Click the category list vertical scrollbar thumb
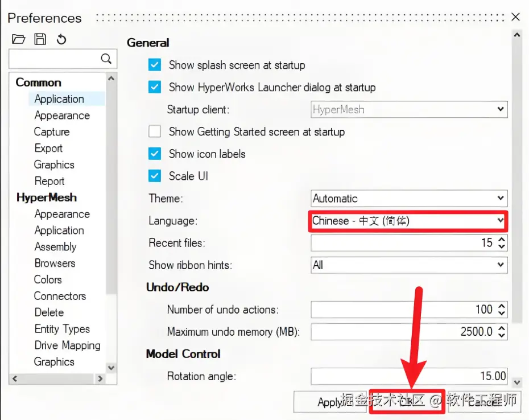The width and height of the screenshot is (529, 420). point(111,188)
